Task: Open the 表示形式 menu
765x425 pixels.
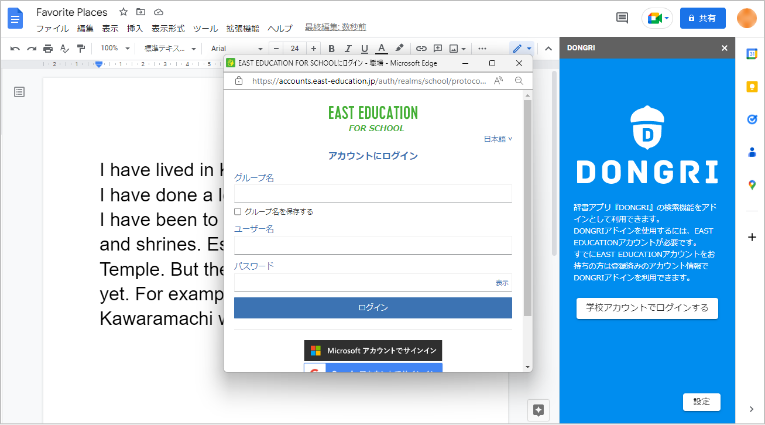Action: point(168,28)
